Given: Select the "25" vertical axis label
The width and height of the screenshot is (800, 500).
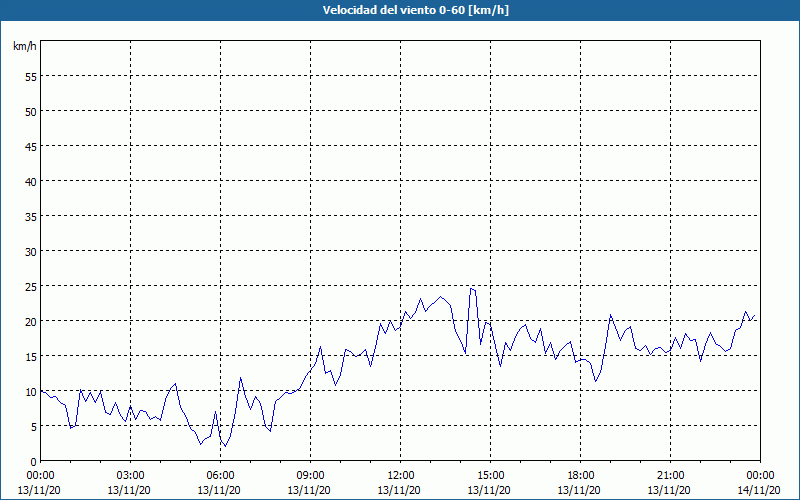Looking at the screenshot, I should [x=31, y=287].
